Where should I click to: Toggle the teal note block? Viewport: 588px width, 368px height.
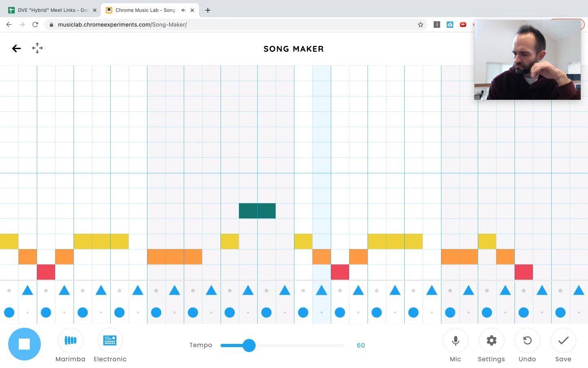257,211
